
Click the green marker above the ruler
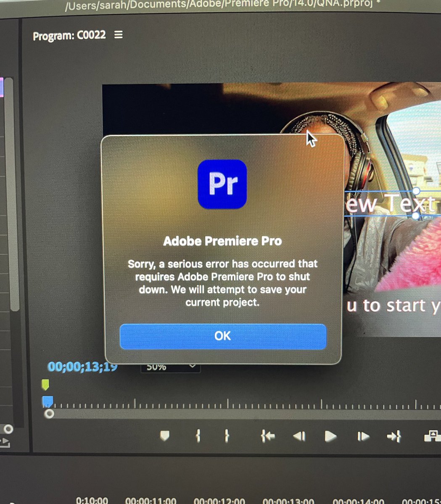coord(45,384)
